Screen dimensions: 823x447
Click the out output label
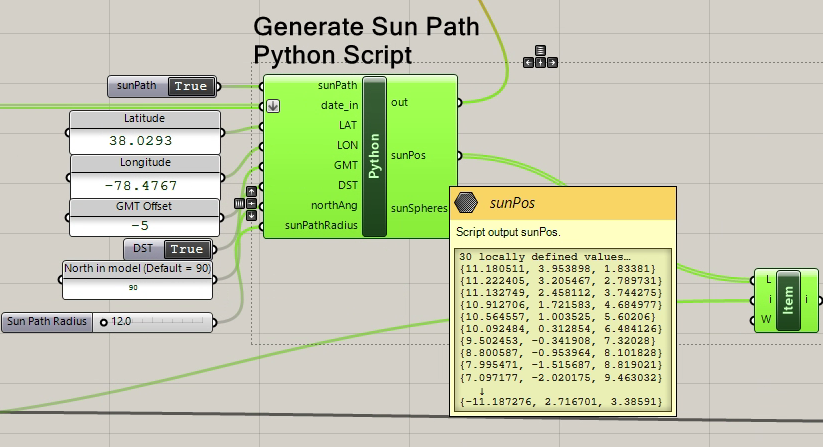coord(399,102)
